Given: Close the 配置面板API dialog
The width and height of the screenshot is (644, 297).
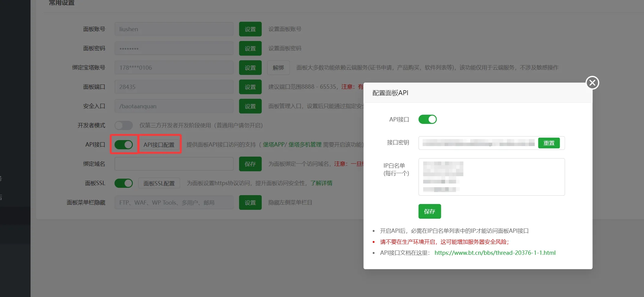Looking at the screenshot, I should (592, 83).
